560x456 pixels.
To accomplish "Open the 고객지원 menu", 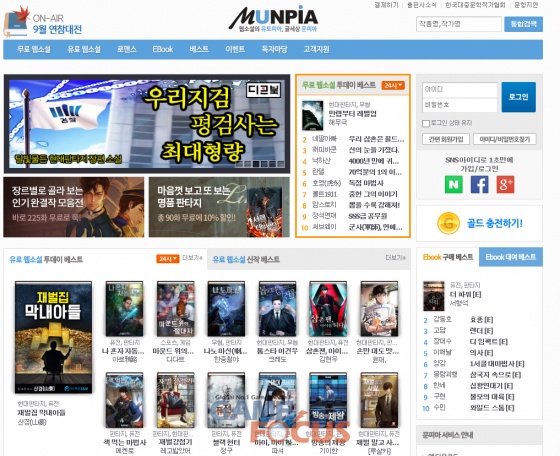I will (x=316, y=49).
